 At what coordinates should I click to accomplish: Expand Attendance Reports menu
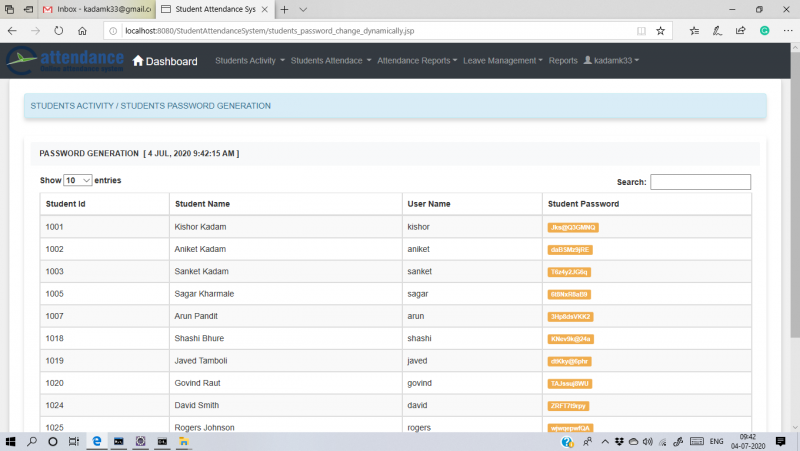point(417,61)
